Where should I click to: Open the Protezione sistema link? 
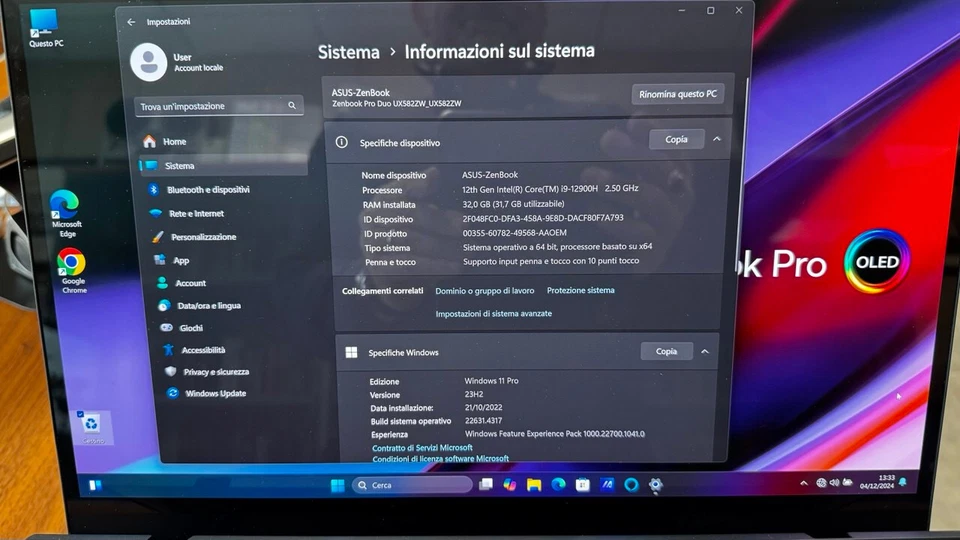[x=580, y=290]
